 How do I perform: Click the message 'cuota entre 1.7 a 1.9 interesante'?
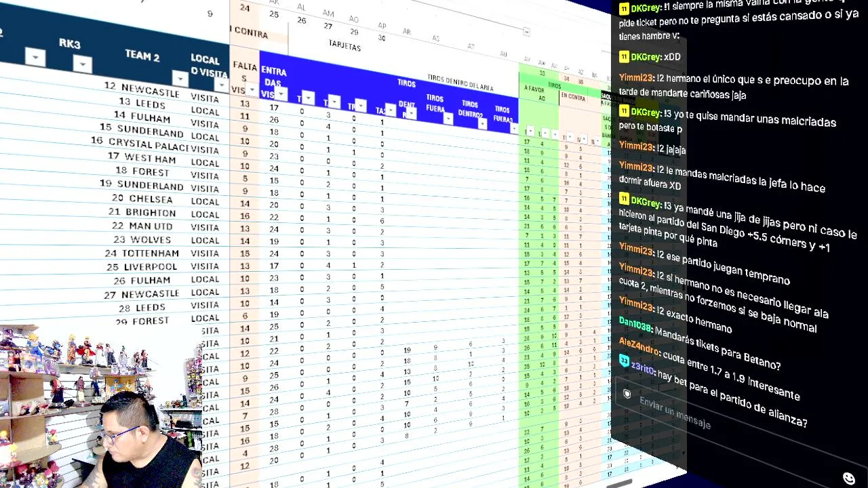(x=731, y=374)
